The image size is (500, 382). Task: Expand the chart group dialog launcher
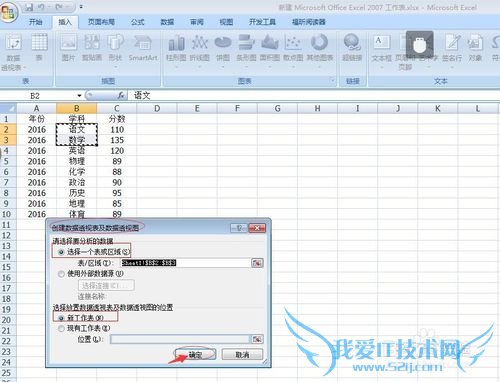[x=332, y=80]
